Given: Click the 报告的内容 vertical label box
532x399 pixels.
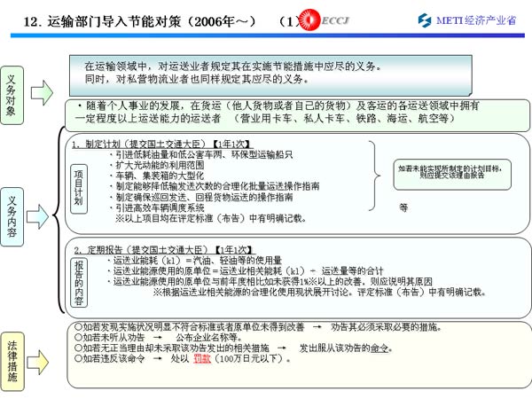Looking at the screenshot, I should pos(79,282).
